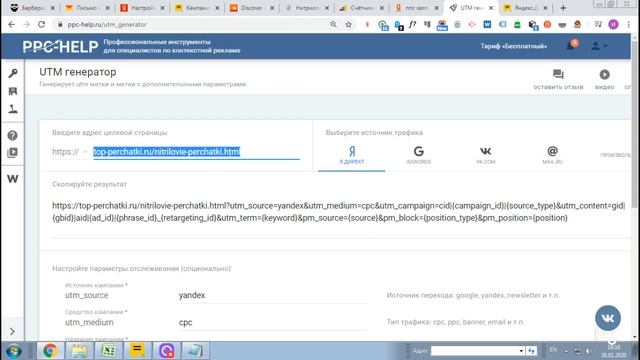Go back in browser history

(x=11, y=24)
